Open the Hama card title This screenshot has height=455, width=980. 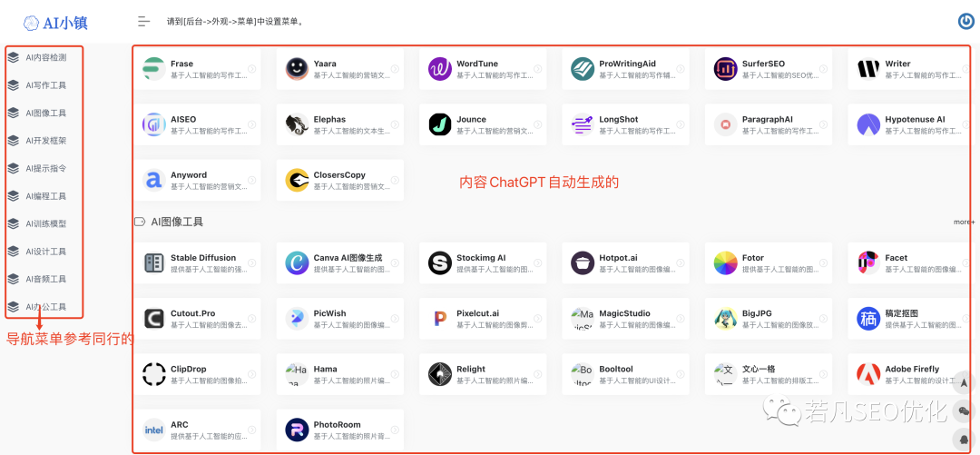click(x=325, y=370)
